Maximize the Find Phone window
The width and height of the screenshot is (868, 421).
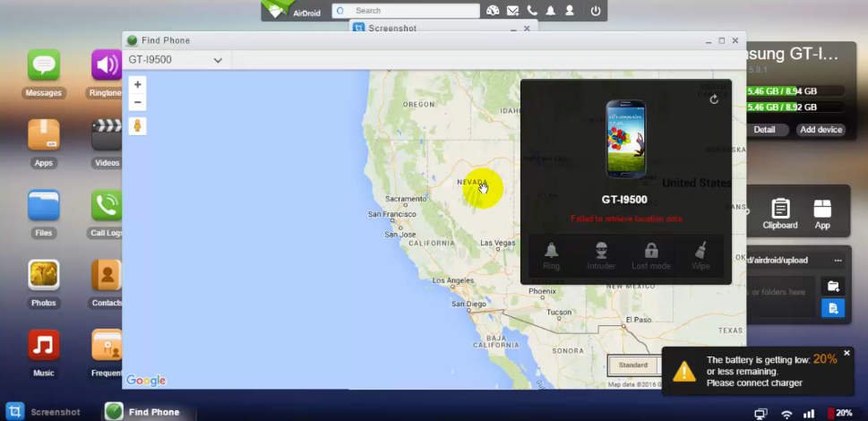(x=721, y=40)
